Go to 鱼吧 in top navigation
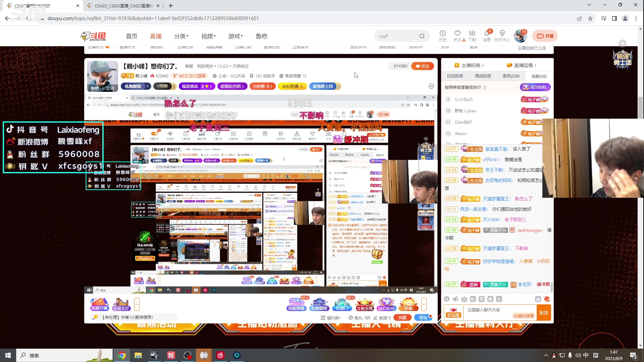The width and height of the screenshot is (644, 362). (x=261, y=36)
